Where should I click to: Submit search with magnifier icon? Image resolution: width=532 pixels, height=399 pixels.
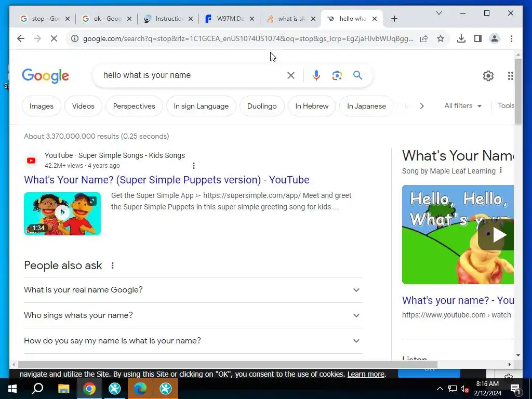click(357, 75)
